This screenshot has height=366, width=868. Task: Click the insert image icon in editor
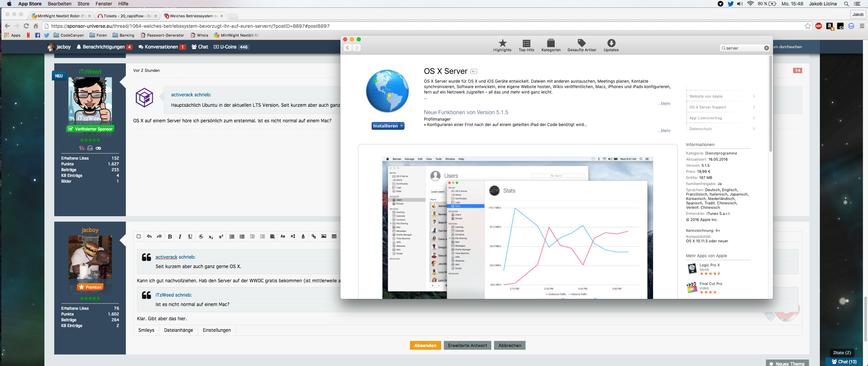point(324,237)
